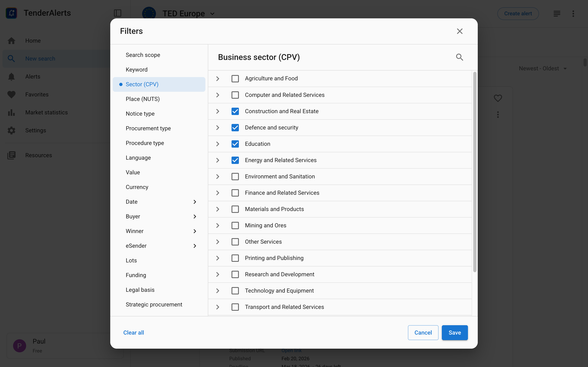Select the Place (NUTS) filter category
This screenshot has width=588, height=367.
pos(143,99)
